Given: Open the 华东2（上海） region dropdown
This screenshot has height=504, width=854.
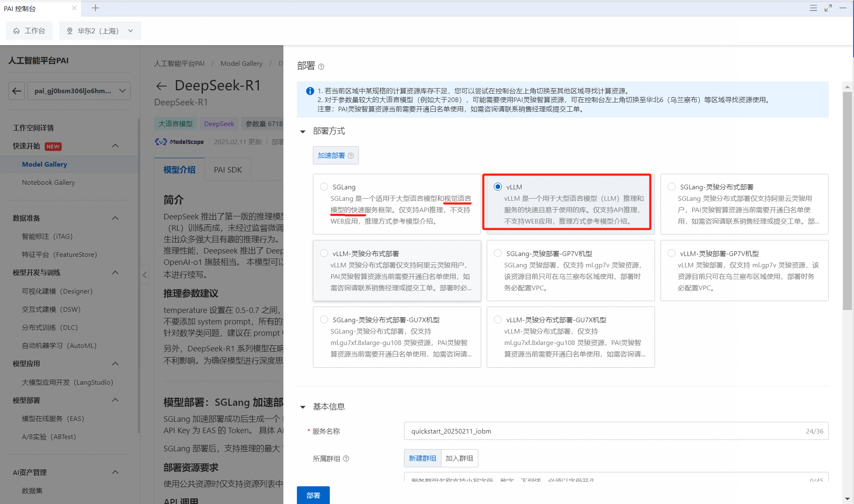Looking at the screenshot, I should pos(100,31).
